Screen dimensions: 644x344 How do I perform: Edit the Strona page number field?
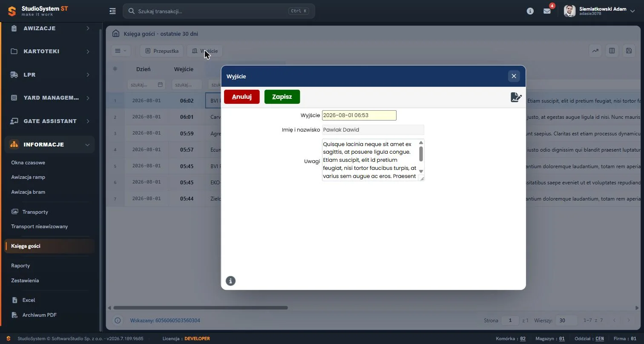click(510, 320)
